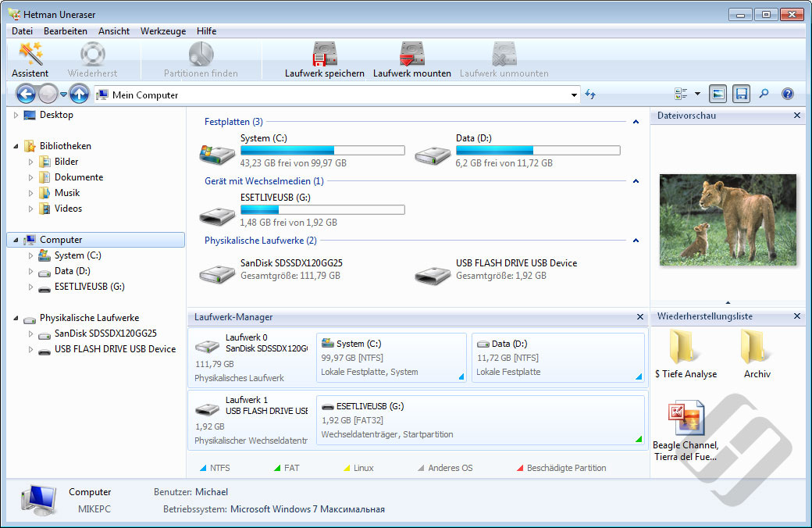Navigate up one level with up arrow
Viewport: 812px width, 528px height.
(x=78, y=95)
